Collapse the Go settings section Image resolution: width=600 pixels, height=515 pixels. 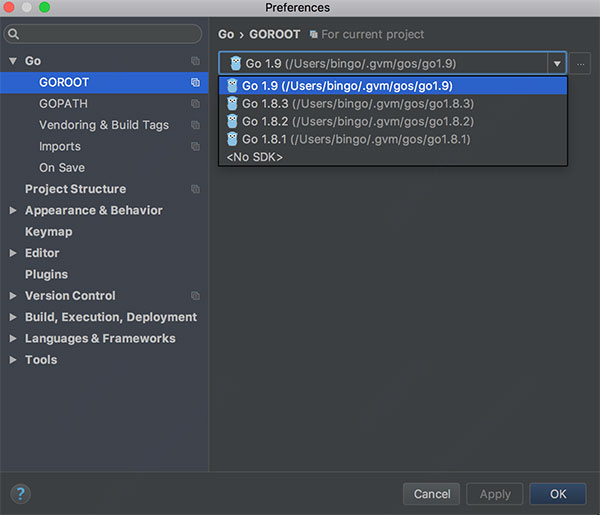tap(13, 61)
